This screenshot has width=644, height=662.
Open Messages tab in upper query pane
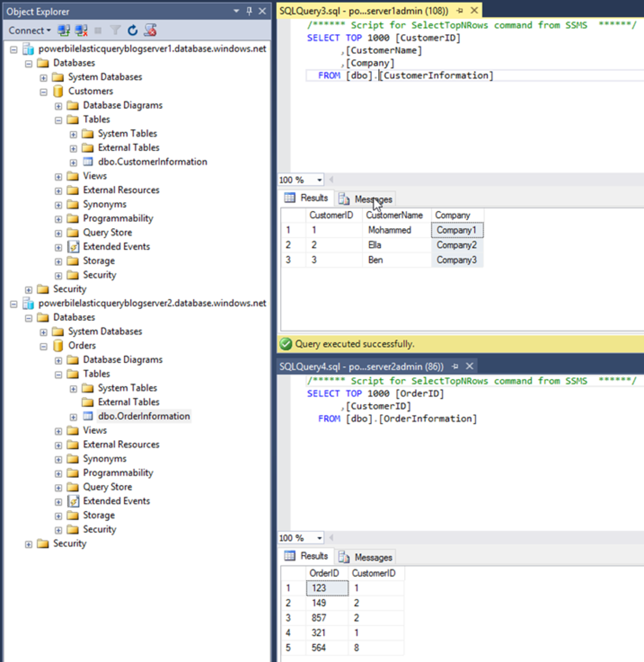(x=366, y=199)
